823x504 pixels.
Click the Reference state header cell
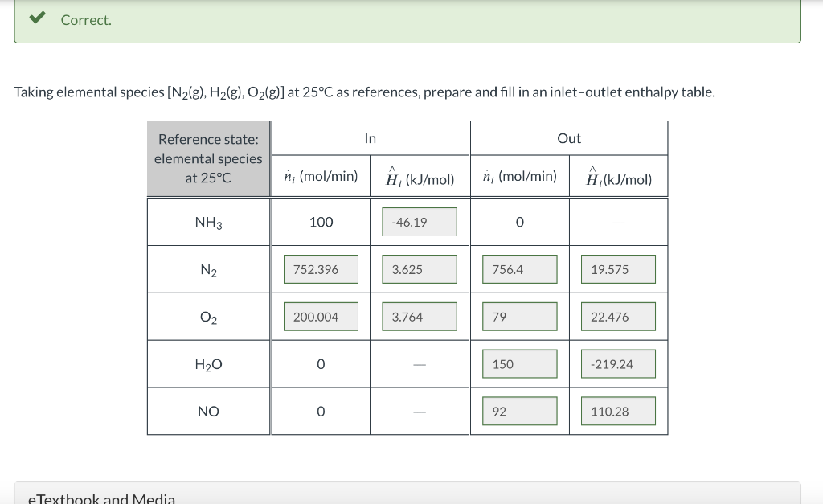pos(208,158)
